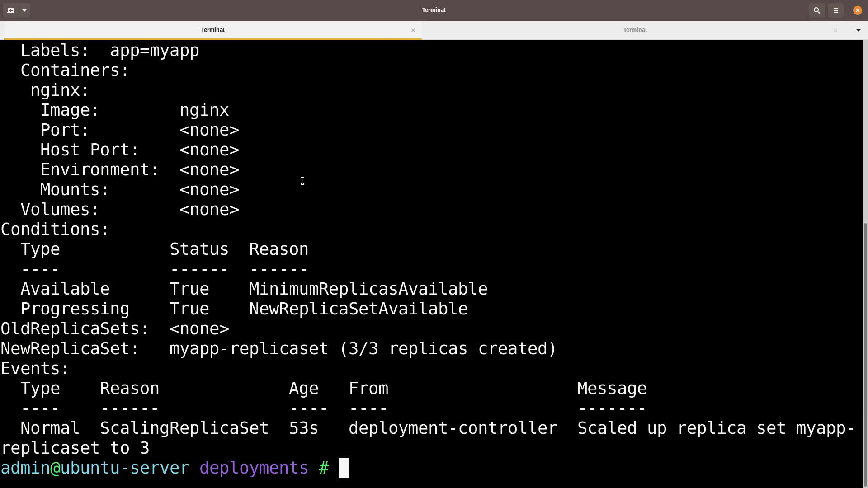Click the new terminal tab icon
Viewport: 868px width, 488px height.
point(11,10)
